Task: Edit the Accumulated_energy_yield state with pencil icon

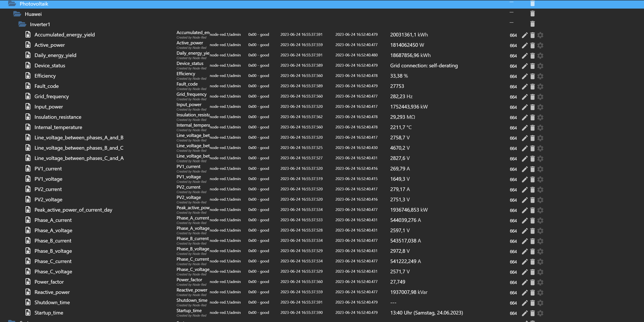Action: [524, 35]
